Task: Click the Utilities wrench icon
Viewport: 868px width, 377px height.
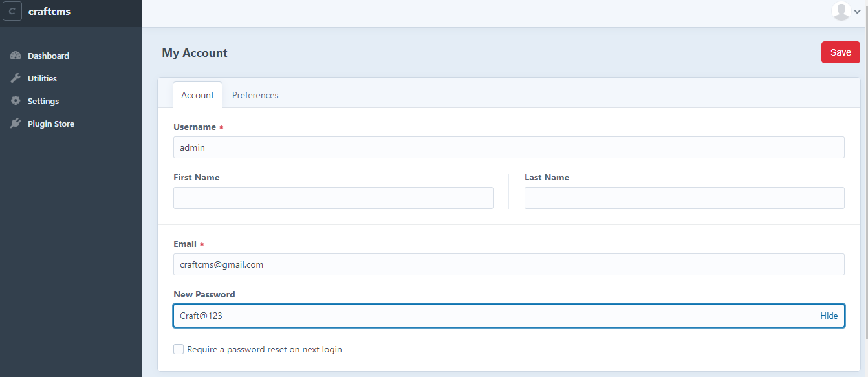Action: click(x=16, y=78)
